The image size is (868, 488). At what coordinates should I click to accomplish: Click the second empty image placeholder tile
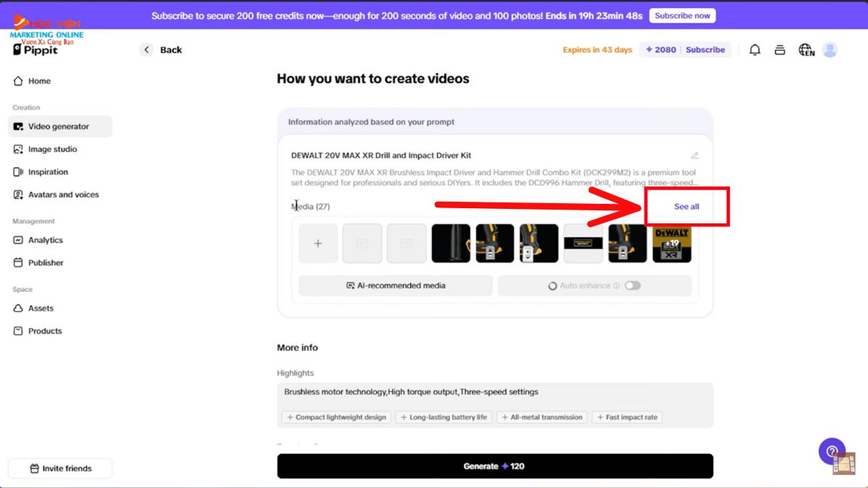coord(407,244)
